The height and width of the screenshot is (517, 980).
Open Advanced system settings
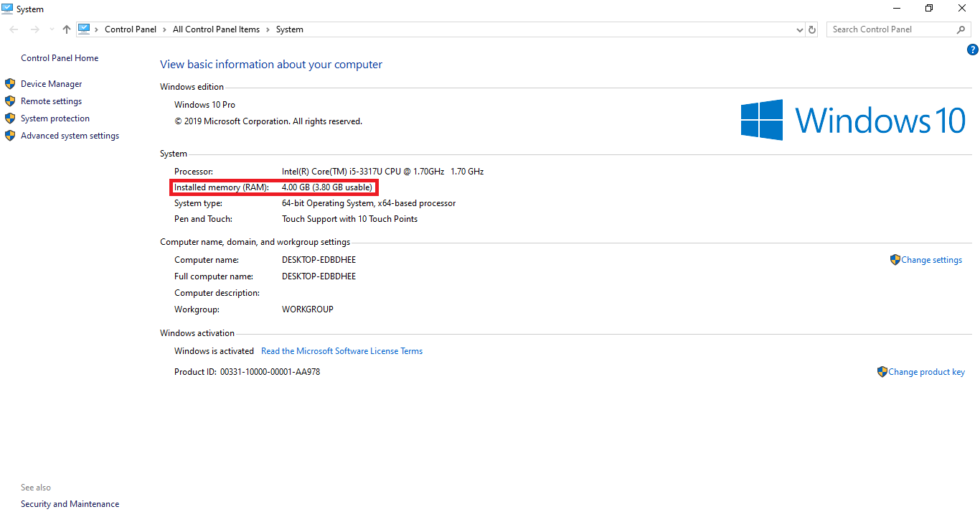click(70, 136)
